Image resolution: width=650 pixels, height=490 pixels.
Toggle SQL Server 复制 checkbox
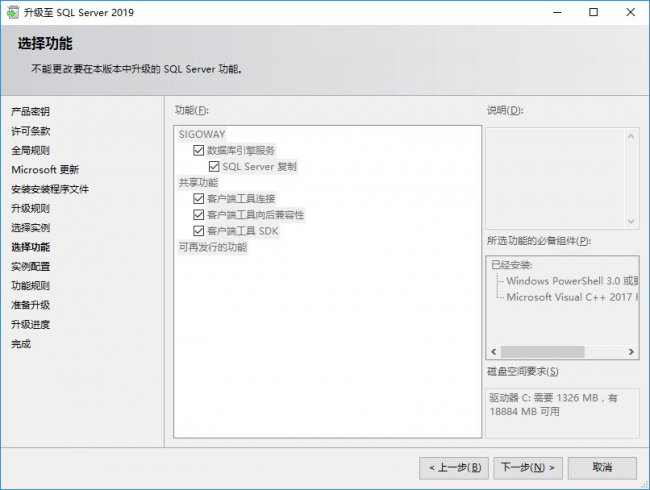pyautogui.click(x=214, y=166)
